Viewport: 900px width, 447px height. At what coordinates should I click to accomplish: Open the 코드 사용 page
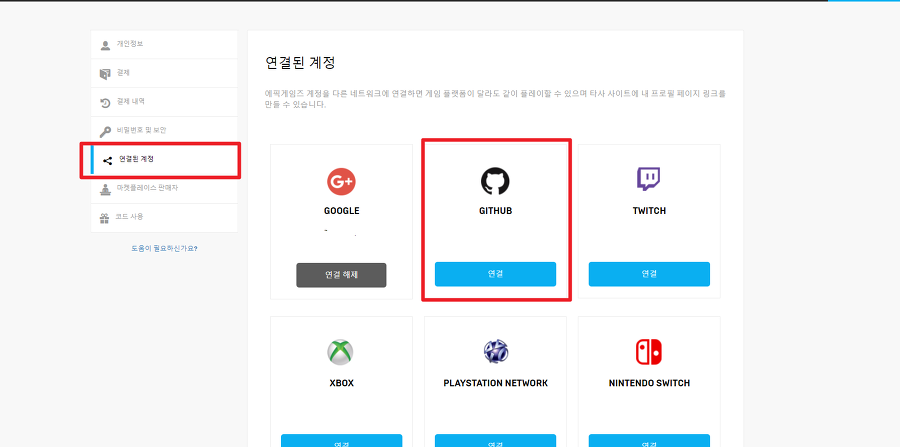tap(164, 217)
